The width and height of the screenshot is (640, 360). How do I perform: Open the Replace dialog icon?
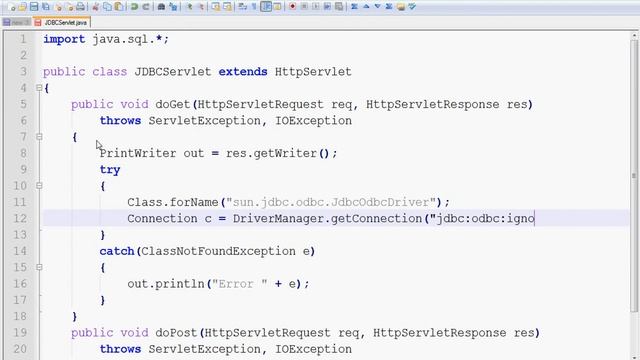coord(173,7)
